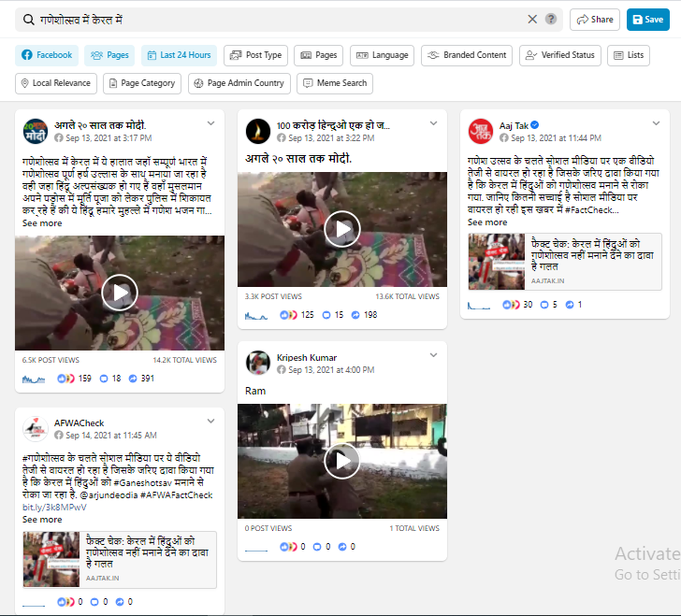Click the reactions icon showing 30

[511, 305]
